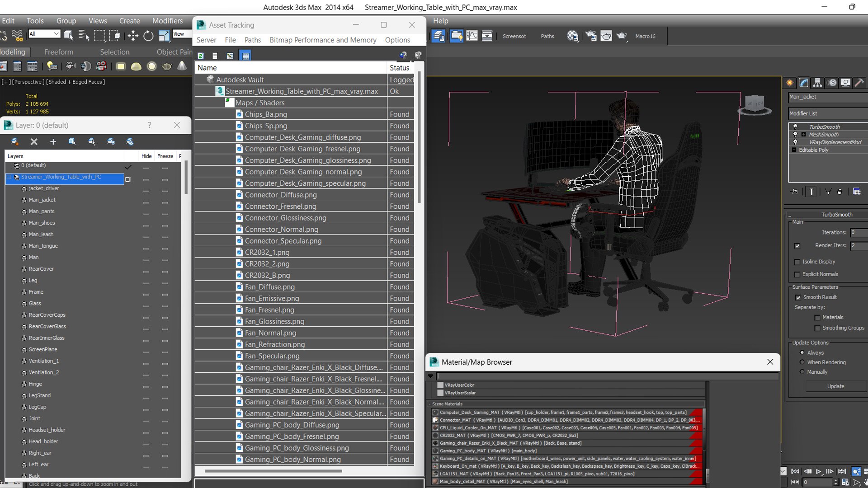The height and width of the screenshot is (488, 868).
Task: Enable Isoline Display checkbox
Action: (x=797, y=262)
